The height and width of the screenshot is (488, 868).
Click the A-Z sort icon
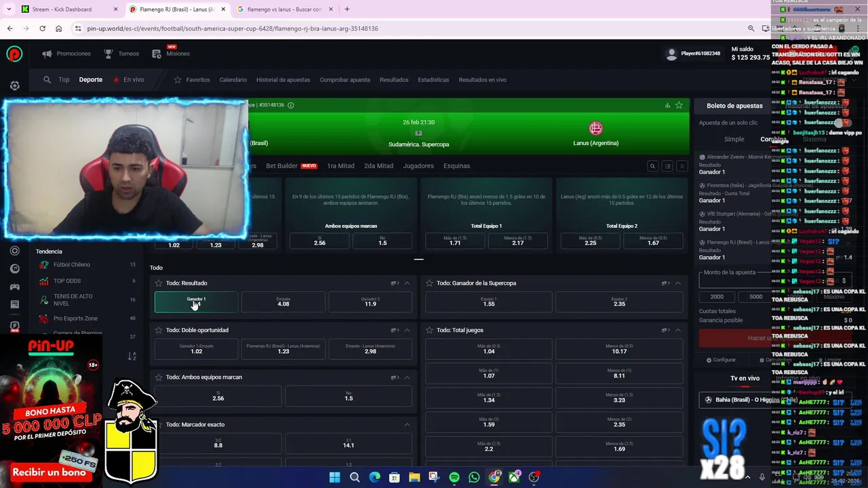[132, 356]
